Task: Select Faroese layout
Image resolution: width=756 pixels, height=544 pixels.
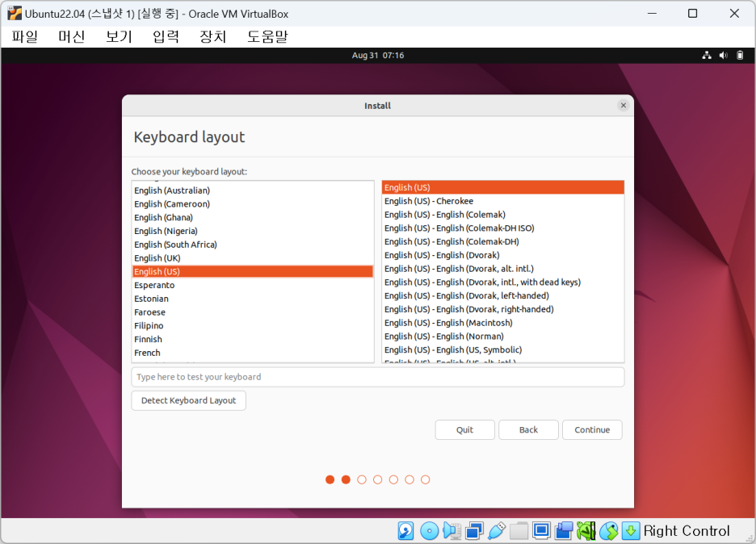Action: pyautogui.click(x=253, y=312)
